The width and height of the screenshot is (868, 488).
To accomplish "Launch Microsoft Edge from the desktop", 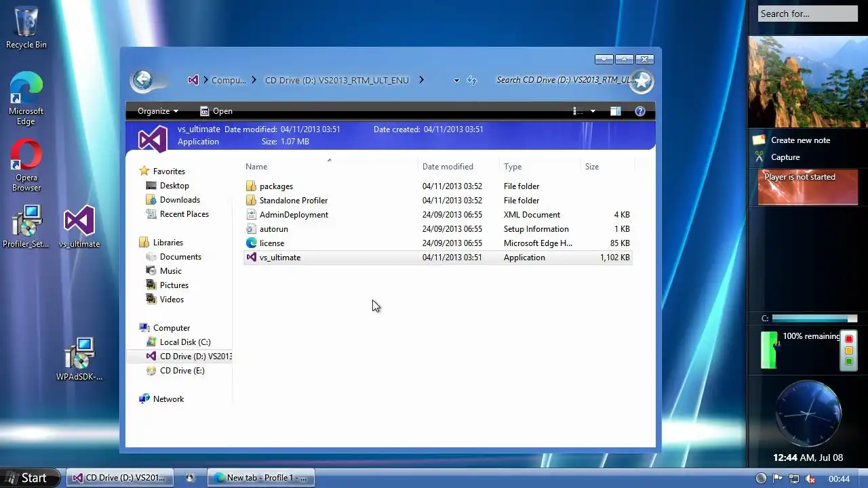I will 26,98.
